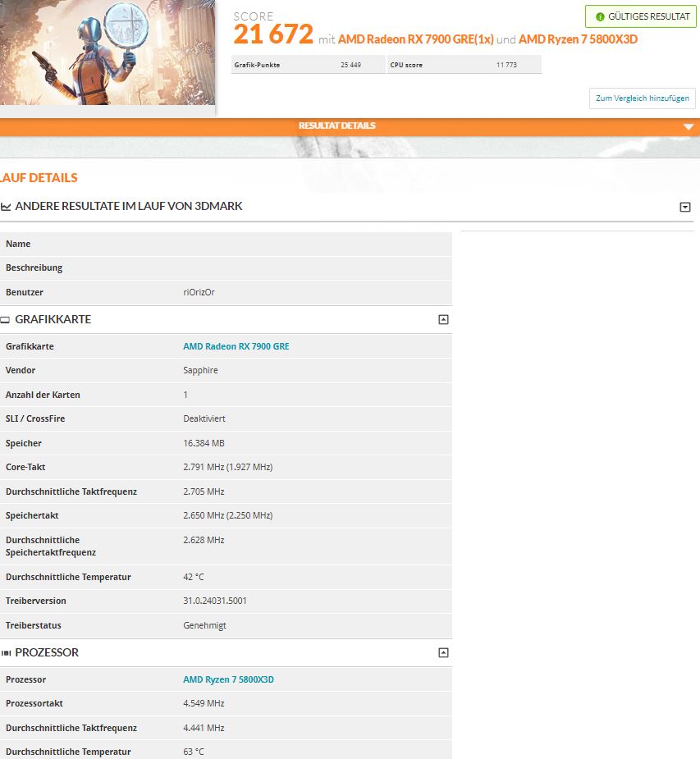Click the Beschreibung row label
This screenshot has width=700, height=759.
pyautogui.click(x=34, y=267)
